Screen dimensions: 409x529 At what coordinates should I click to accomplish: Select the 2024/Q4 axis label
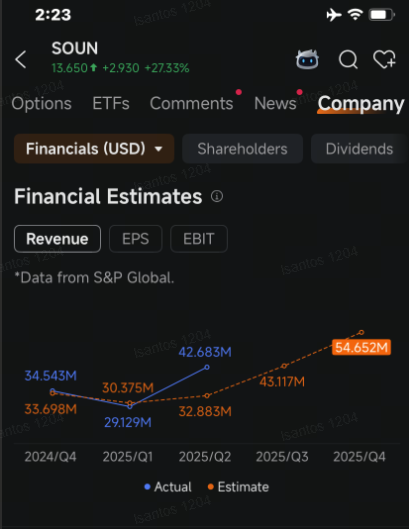50,457
